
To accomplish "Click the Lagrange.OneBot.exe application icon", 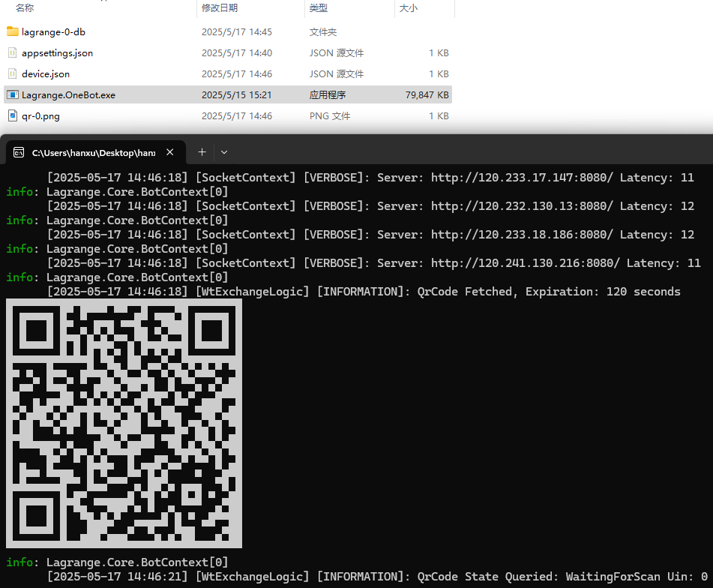I will [12, 94].
